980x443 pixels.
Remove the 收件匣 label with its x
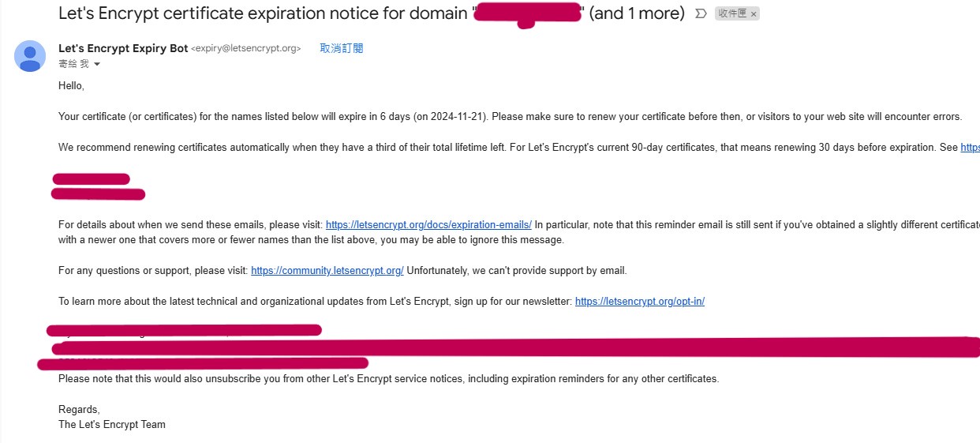(x=754, y=14)
